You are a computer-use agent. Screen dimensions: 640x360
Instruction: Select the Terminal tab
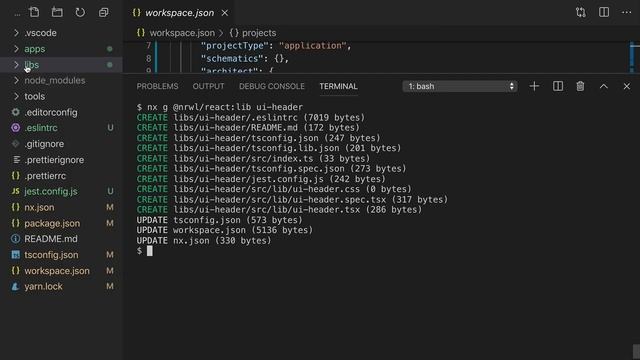[338, 87]
